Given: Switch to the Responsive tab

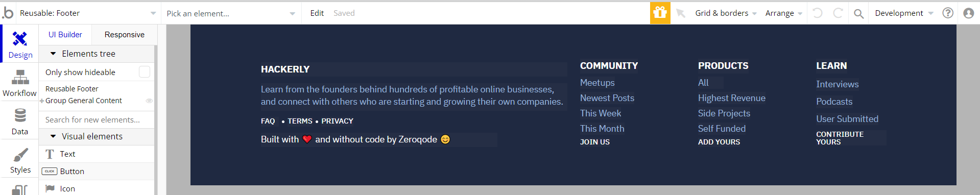Looking at the screenshot, I should pyautogui.click(x=124, y=35).
